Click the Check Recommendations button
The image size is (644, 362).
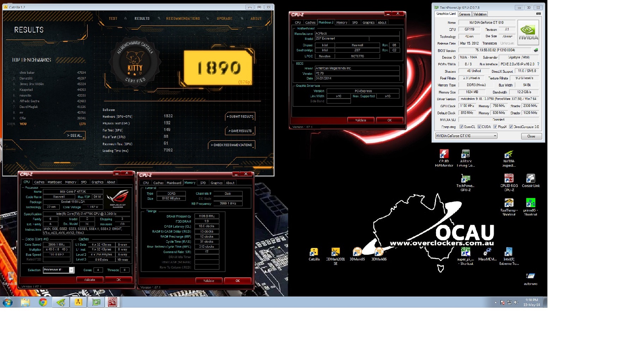[x=232, y=145]
